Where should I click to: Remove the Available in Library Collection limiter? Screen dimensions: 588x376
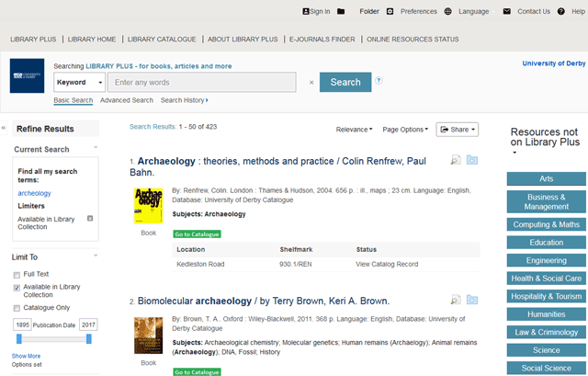coord(90,219)
